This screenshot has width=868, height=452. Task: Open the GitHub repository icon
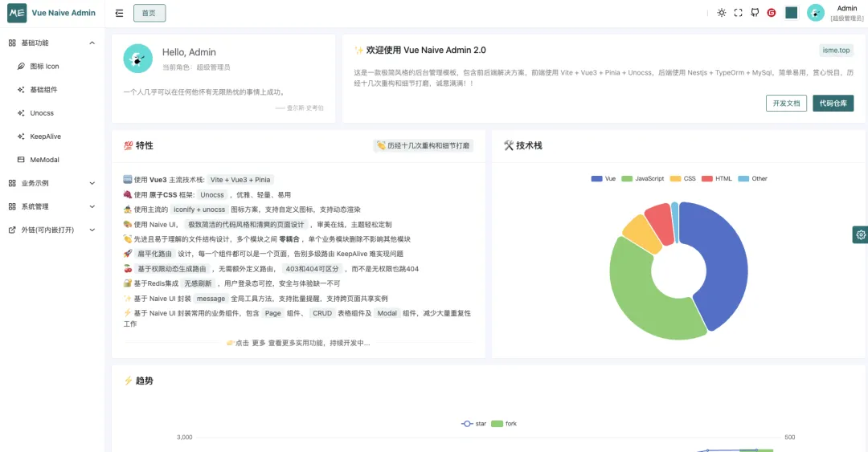point(755,13)
